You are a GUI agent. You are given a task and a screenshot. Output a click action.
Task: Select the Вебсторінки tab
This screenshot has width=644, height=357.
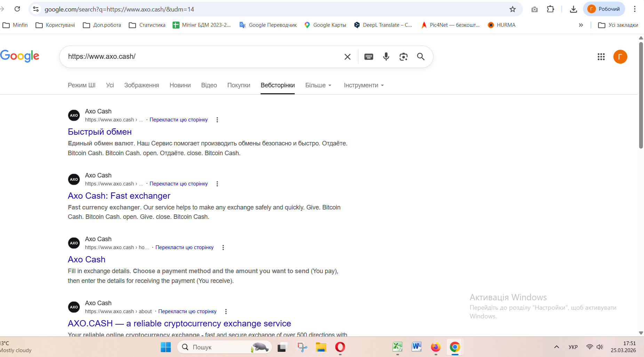coord(278,85)
